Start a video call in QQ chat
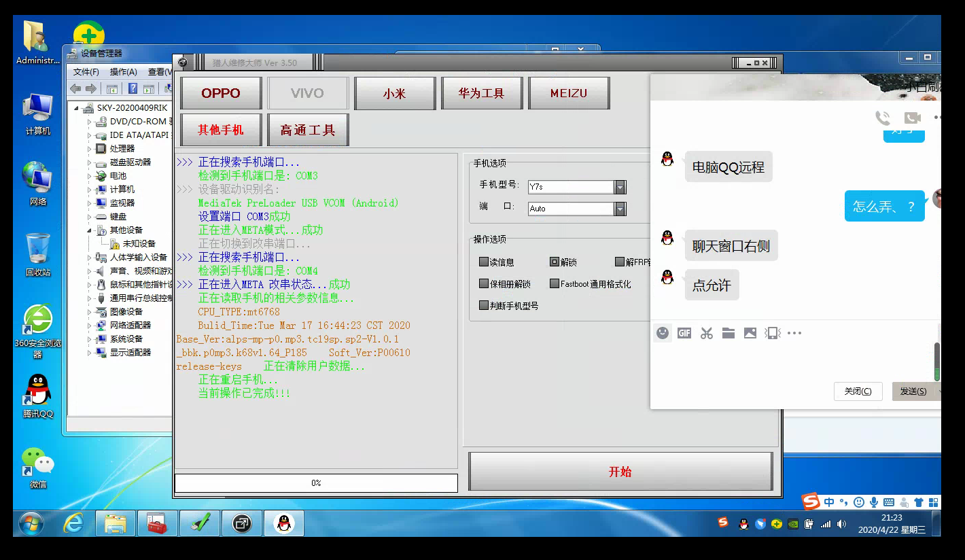This screenshot has width=965, height=560. click(913, 118)
